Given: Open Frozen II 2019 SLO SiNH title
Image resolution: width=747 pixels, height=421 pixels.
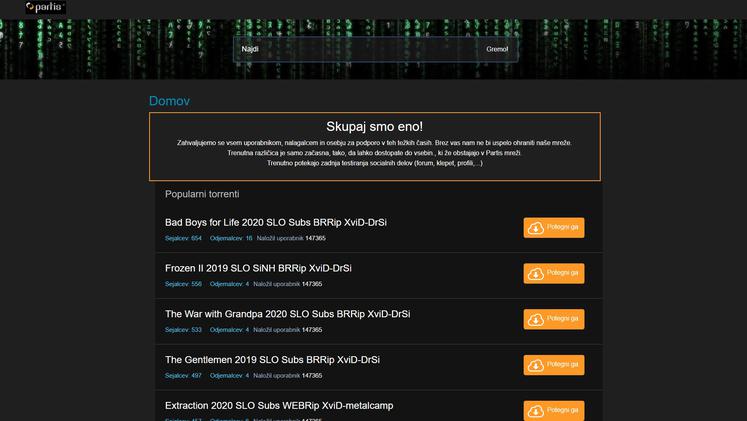Looking at the screenshot, I should 258,268.
